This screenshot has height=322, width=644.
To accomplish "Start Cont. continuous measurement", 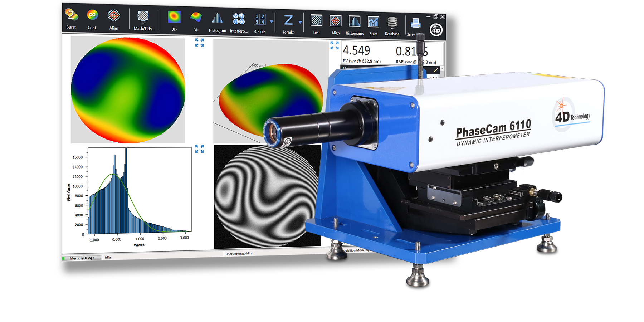I will coord(92,19).
